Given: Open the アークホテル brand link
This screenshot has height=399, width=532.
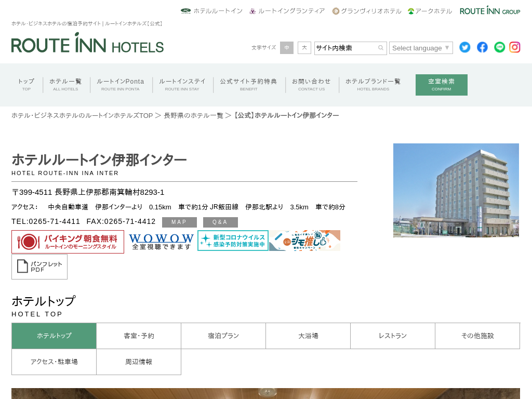Looking at the screenshot, I should point(430,11).
